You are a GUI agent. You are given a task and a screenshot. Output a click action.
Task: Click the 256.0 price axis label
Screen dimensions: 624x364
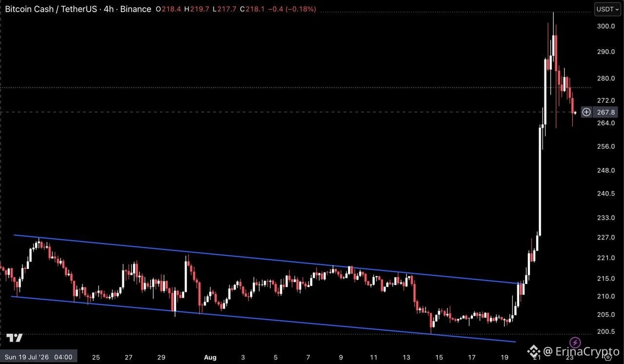point(606,147)
